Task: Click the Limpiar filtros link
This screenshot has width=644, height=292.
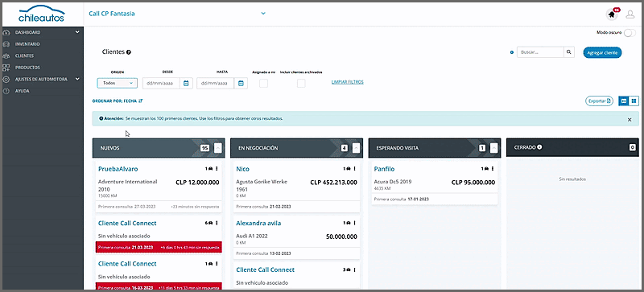Action: click(348, 82)
